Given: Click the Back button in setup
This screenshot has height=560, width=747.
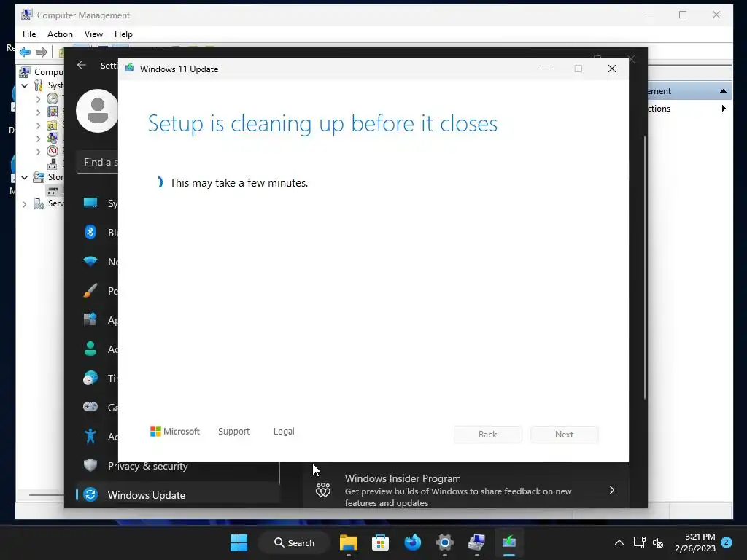Looking at the screenshot, I should [487, 435].
